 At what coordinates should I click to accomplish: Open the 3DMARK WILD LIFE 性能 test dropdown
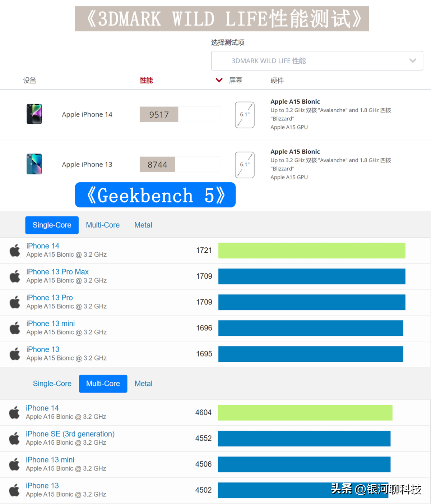[317, 61]
